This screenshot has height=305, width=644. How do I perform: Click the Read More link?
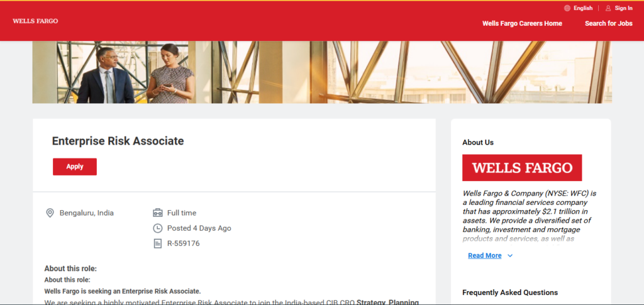pyautogui.click(x=485, y=256)
